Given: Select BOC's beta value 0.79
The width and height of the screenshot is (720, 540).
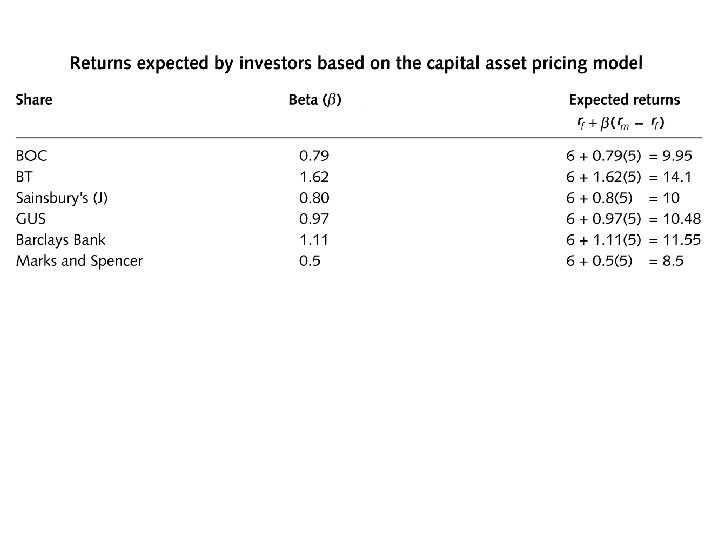Looking at the screenshot, I should 314,156.
